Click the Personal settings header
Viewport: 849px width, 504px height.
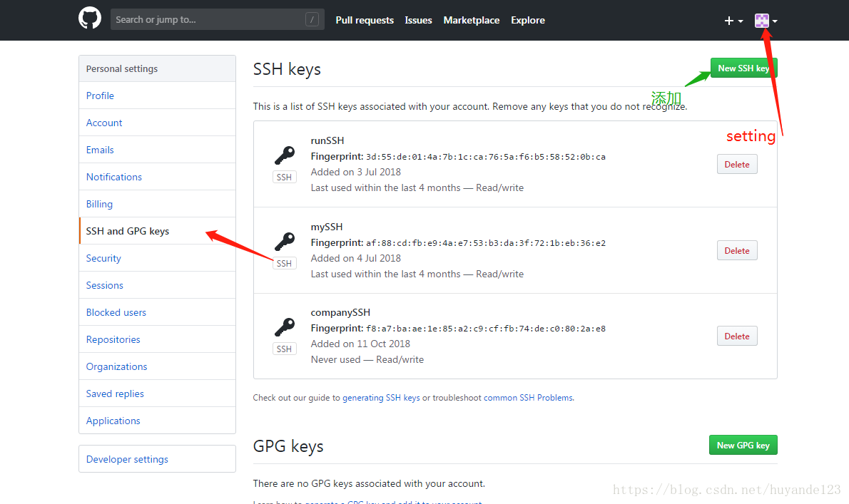coord(157,68)
